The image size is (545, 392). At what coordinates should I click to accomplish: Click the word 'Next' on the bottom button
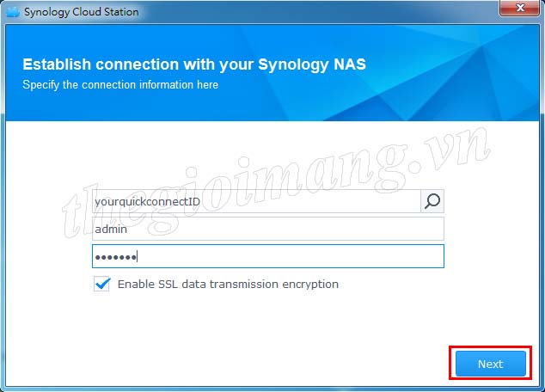[491, 364]
